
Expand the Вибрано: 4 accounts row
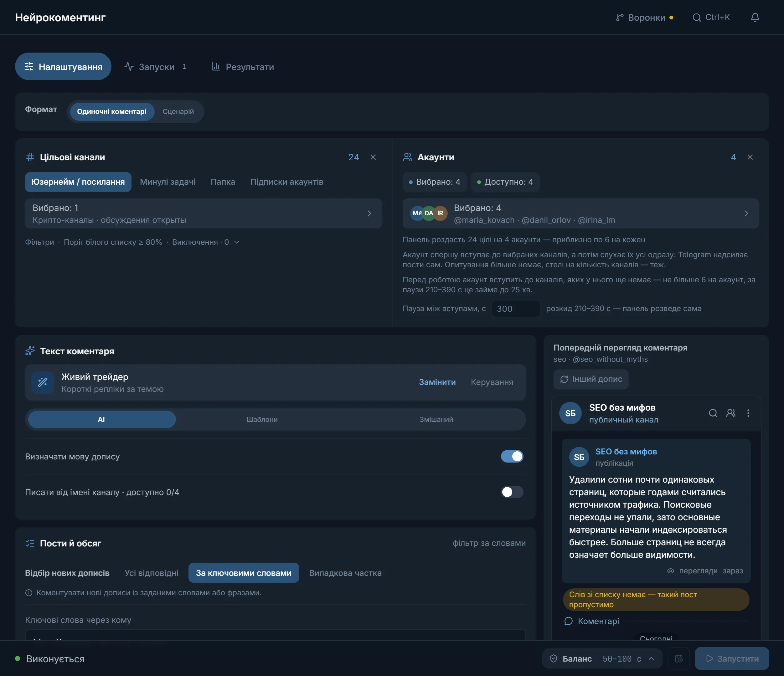tap(580, 213)
